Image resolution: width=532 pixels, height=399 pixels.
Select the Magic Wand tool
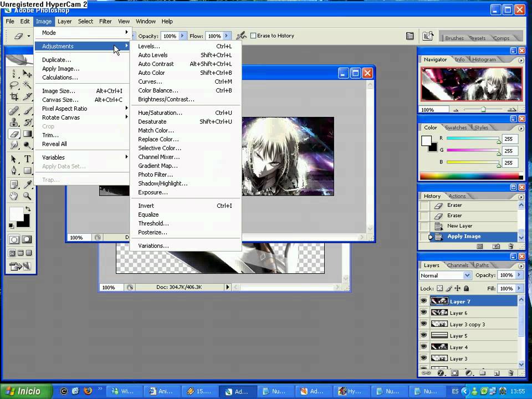tap(27, 84)
